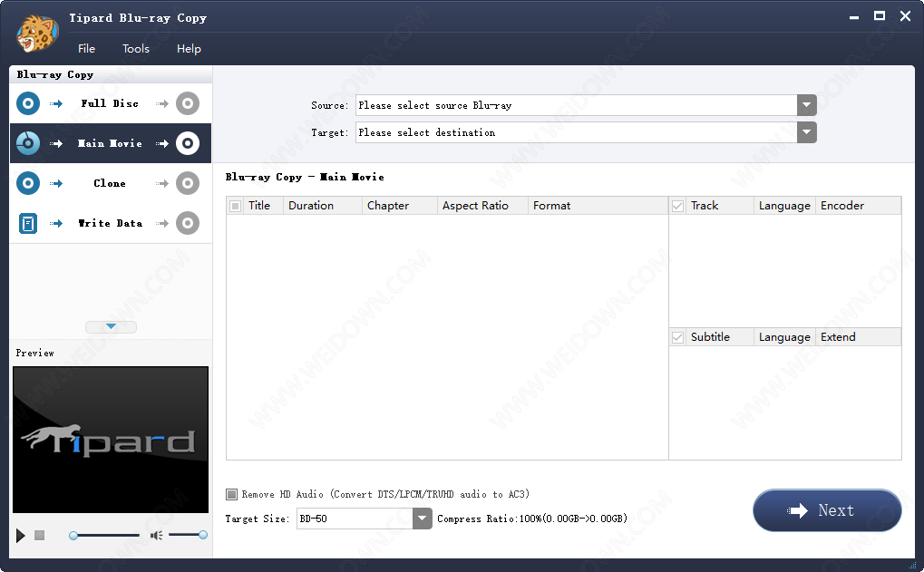Select Clone copy mode
The width and height of the screenshot is (924, 572).
coord(111,183)
